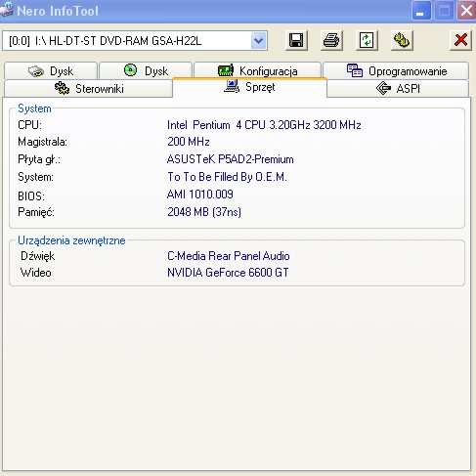Click the NVIDIA GeForce 6600 GT value
Viewport: 476px width, 476px height.
coord(228,273)
